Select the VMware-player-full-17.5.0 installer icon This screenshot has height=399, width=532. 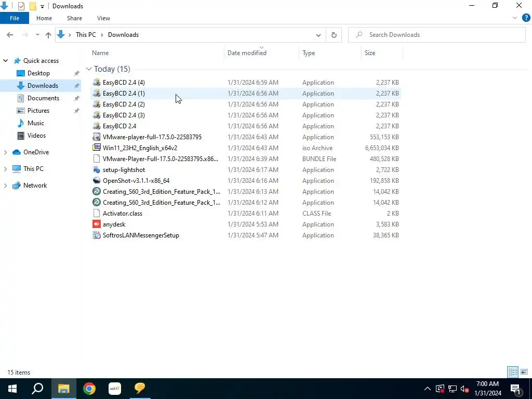pos(97,137)
